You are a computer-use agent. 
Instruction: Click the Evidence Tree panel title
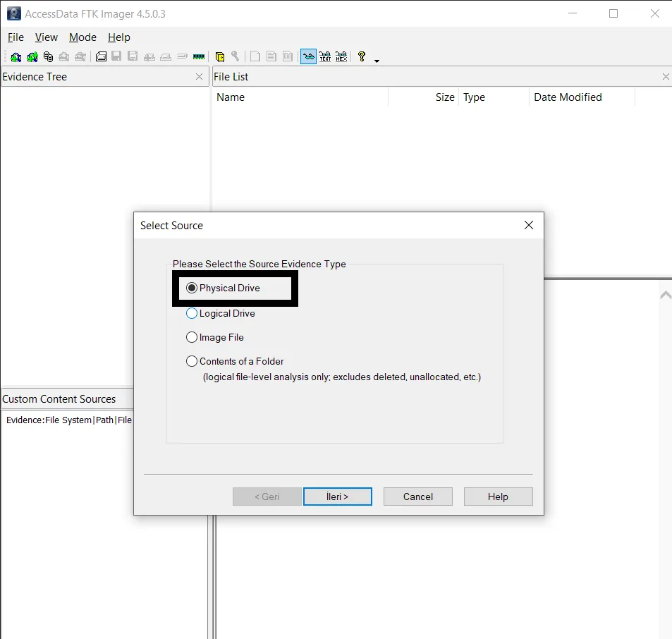[x=35, y=77]
